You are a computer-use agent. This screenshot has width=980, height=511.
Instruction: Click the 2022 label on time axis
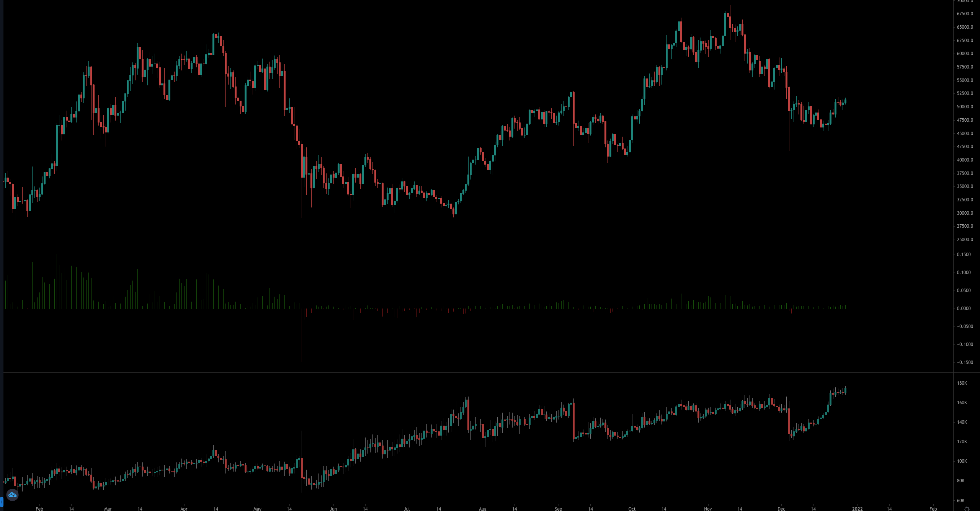[x=857, y=509]
